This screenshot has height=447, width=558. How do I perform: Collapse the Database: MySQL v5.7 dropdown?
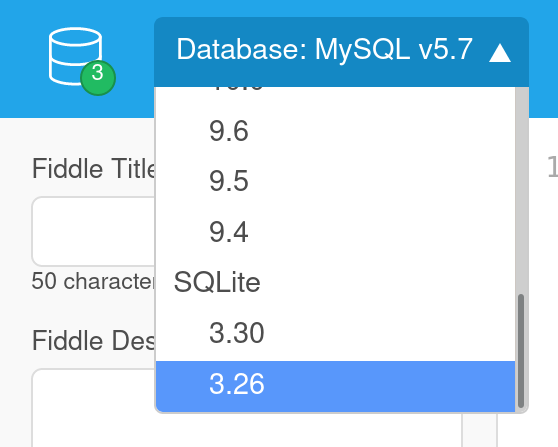tap(341, 52)
